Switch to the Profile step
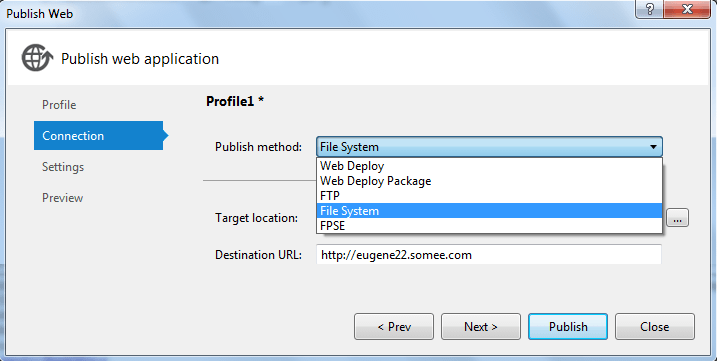717x361 pixels. (59, 105)
